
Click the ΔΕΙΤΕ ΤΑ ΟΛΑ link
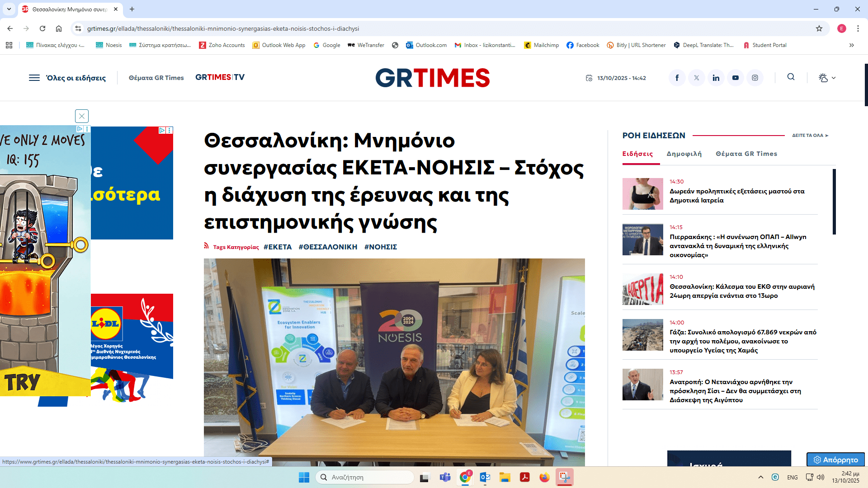pyautogui.click(x=810, y=135)
